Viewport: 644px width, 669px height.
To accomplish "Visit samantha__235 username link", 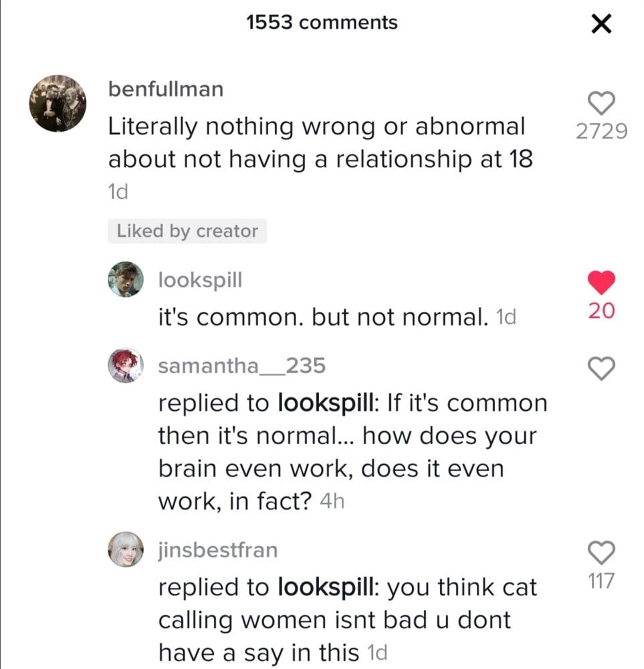I will (x=241, y=365).
